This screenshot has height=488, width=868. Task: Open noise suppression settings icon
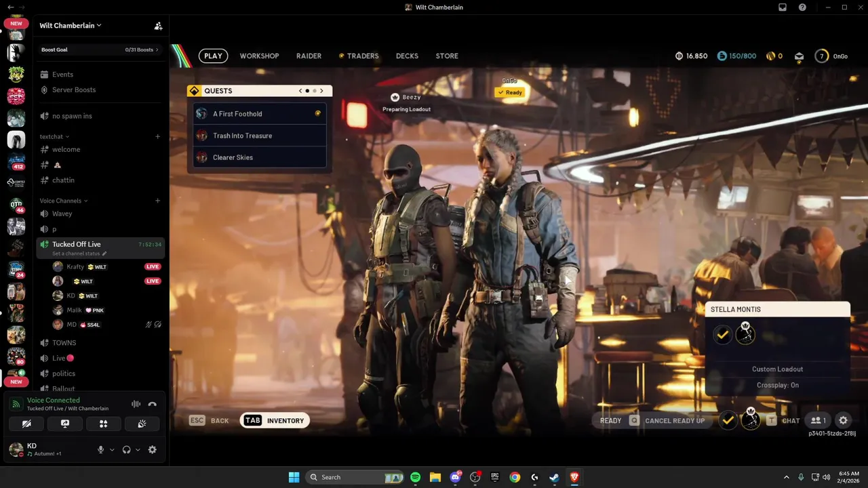coord(136,404)
